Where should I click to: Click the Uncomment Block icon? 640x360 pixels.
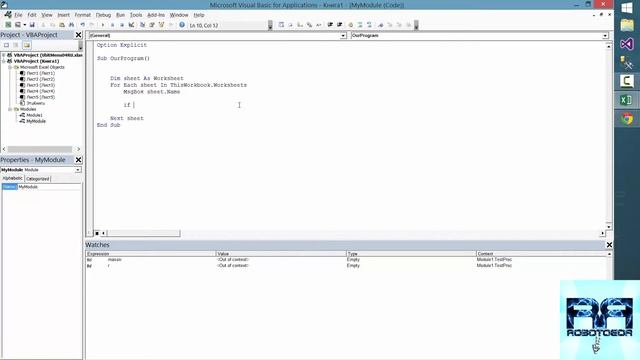(x=369, y=25)
